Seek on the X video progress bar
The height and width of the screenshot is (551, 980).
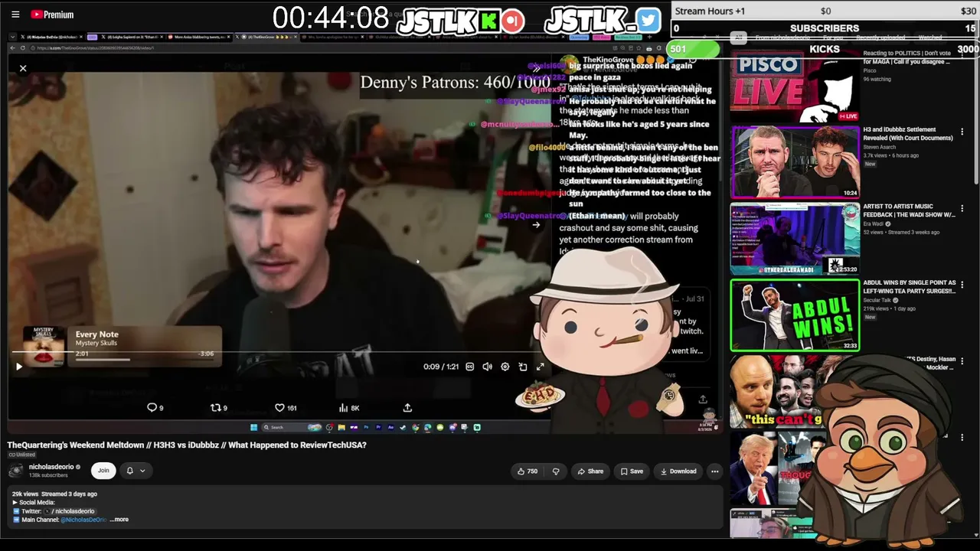tap(279, 352)
